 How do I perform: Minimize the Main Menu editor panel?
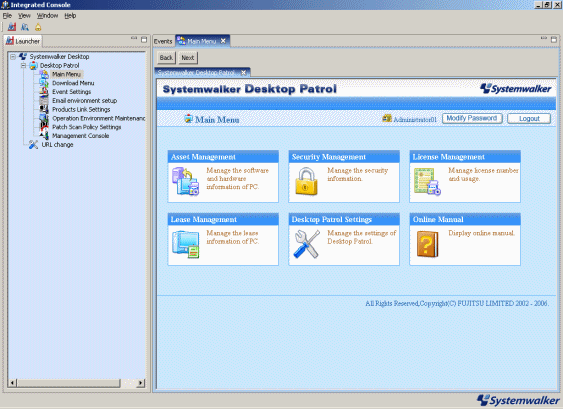coord(544,38)
